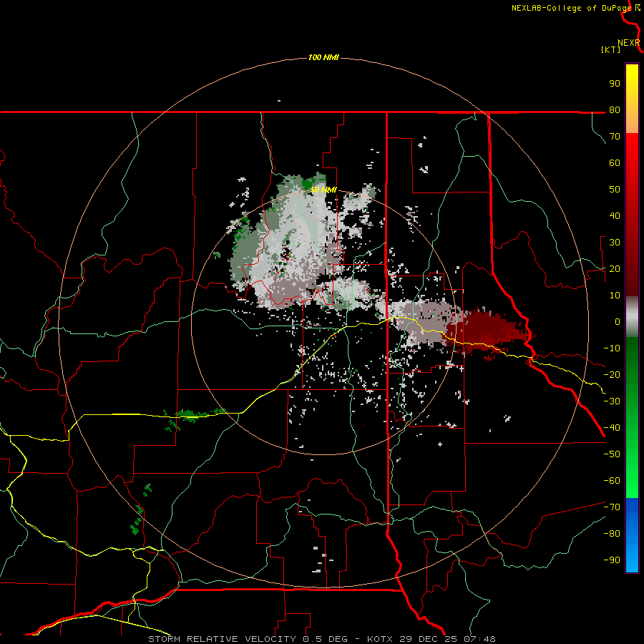
Task: Pick the gray zero-velocity segment of color bar
Action: tap(632, 317)
